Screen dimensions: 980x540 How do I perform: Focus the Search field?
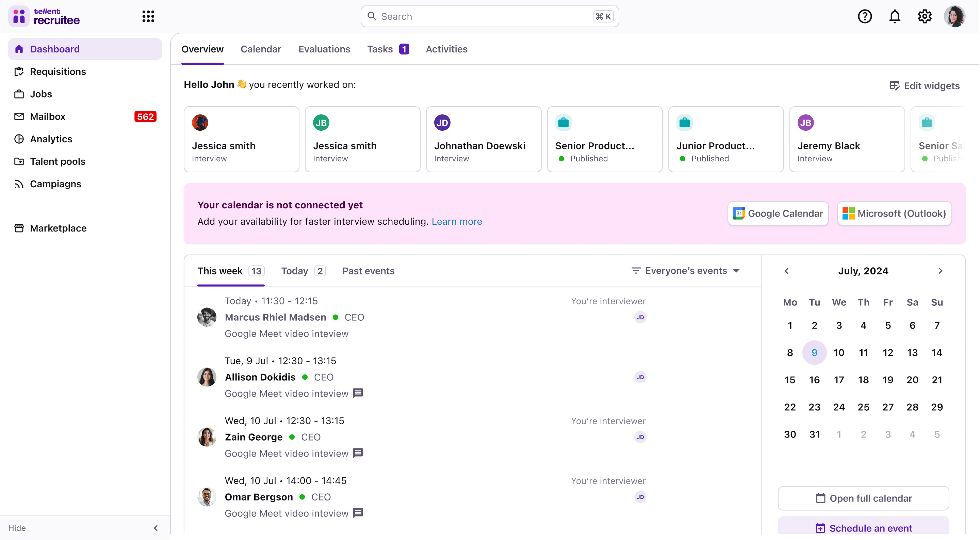[490, 16]
